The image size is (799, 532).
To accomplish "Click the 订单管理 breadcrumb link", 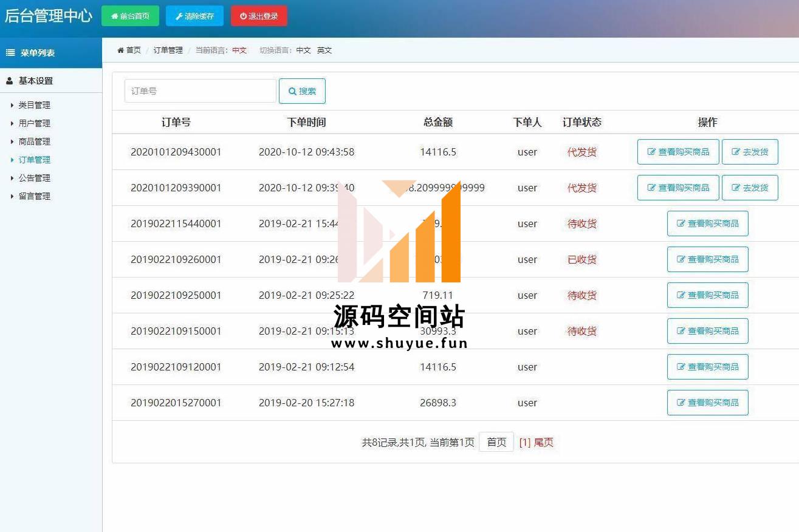I will coord(168,50).
